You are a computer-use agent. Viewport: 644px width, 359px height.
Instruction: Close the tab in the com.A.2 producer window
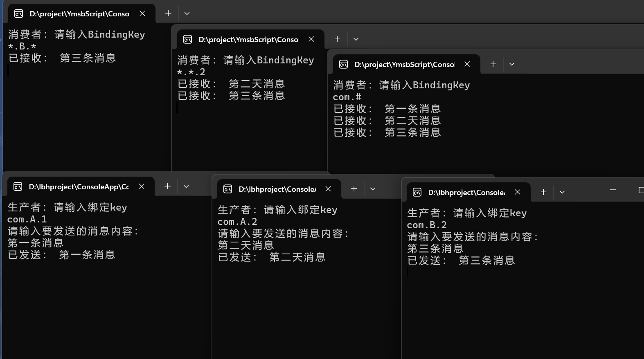point(328,189)
